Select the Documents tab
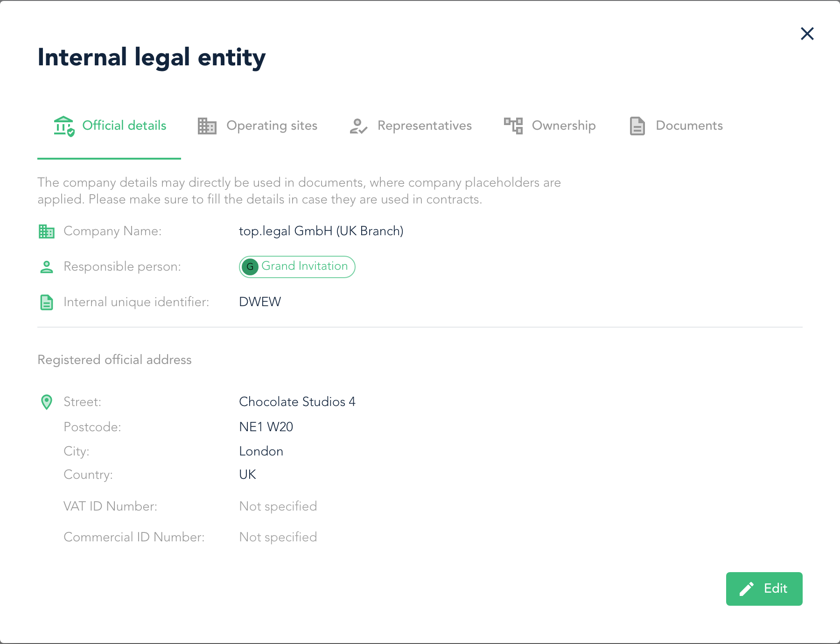Image resolution: width=840 pixels, height=644 pixels. coord(675,126)
